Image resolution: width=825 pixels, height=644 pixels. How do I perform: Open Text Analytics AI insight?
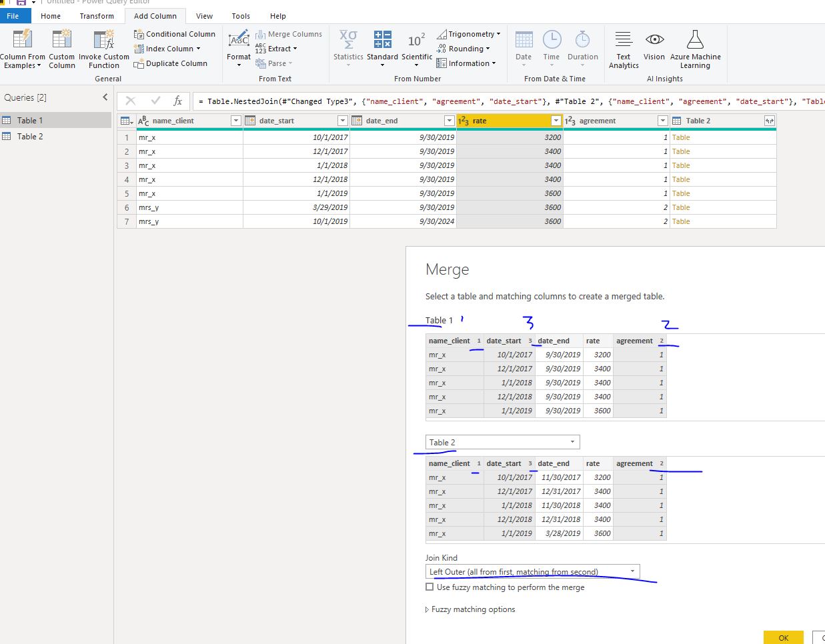coord(624,49)
